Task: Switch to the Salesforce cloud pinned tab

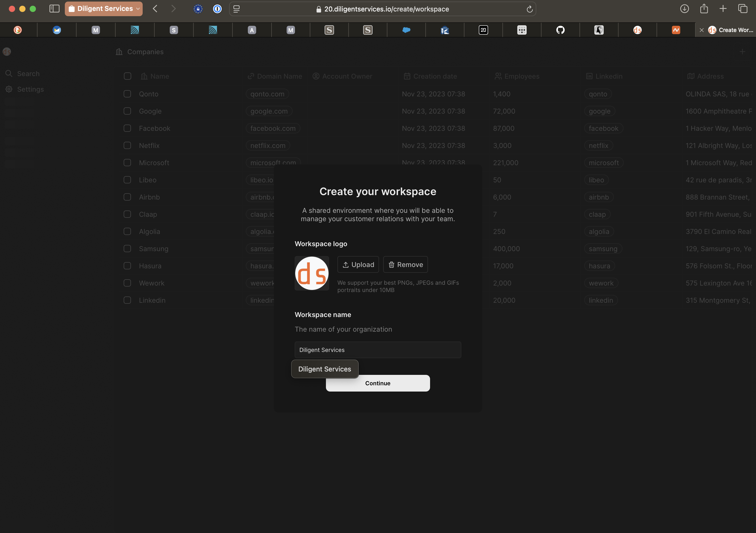Action: 406,30
